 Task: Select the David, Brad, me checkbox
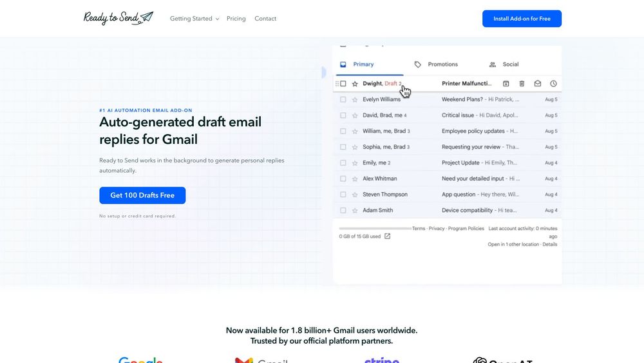pos(343,115)
